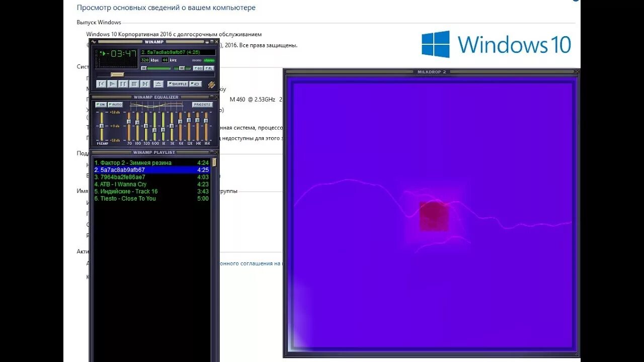Toggle repeat mode in Winamp
This screenshot has height=362, width=644.
click(196, 84)
